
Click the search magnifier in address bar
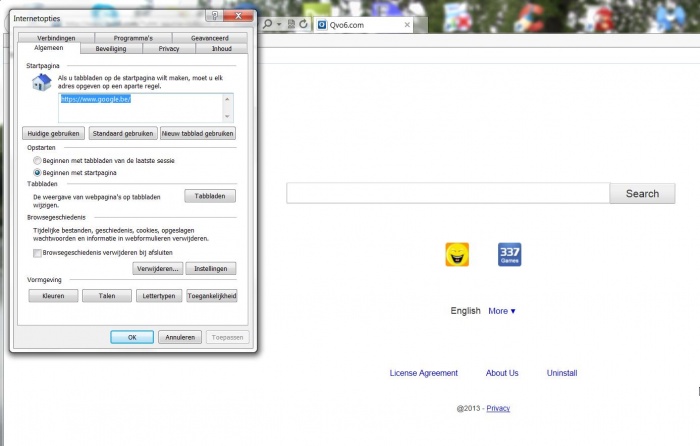click(x=267, y=24)
